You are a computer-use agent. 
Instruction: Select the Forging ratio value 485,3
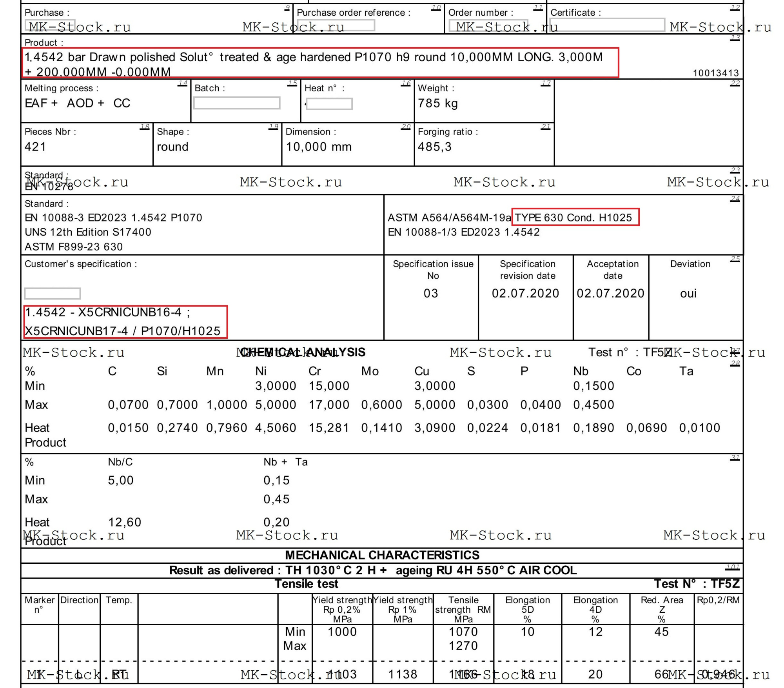[x=434, y=147]
